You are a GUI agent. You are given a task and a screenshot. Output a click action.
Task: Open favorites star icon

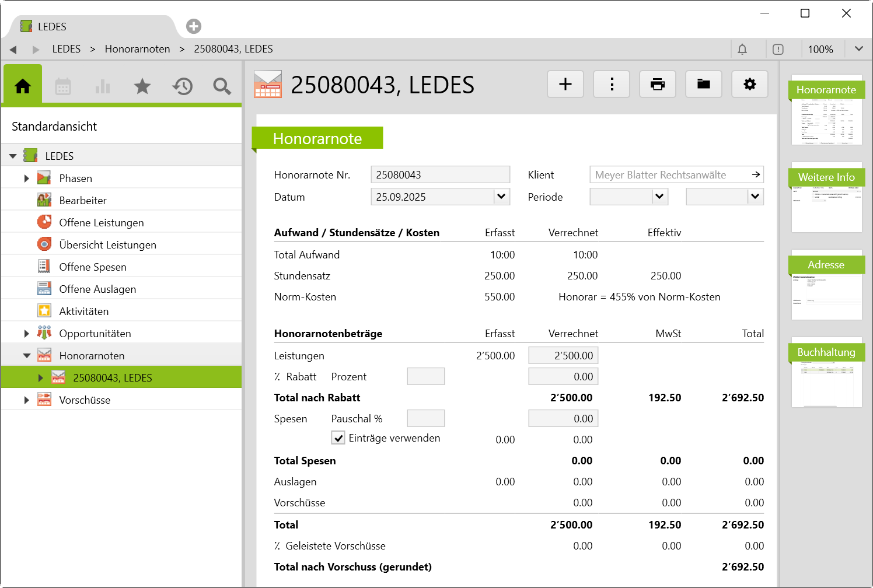142,86
